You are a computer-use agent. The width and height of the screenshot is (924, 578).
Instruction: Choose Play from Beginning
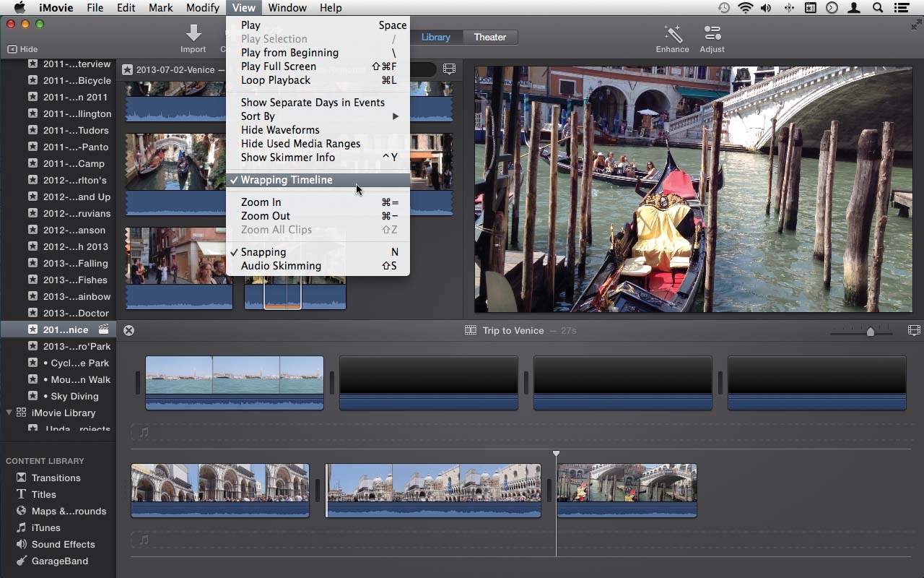(x=318, y=53)
